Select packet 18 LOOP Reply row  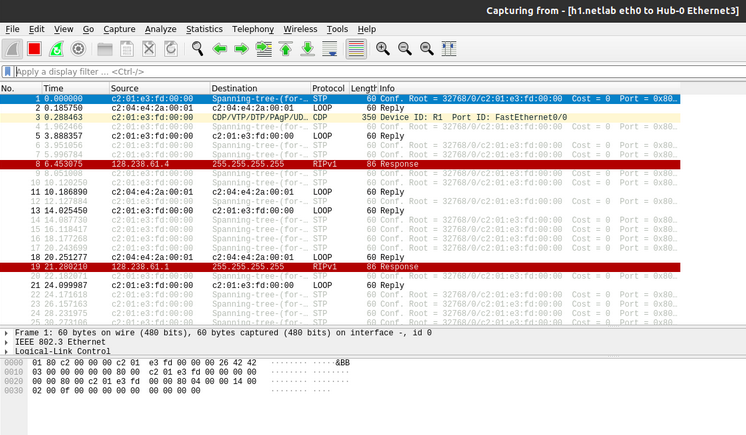click(x=340, y=257)
